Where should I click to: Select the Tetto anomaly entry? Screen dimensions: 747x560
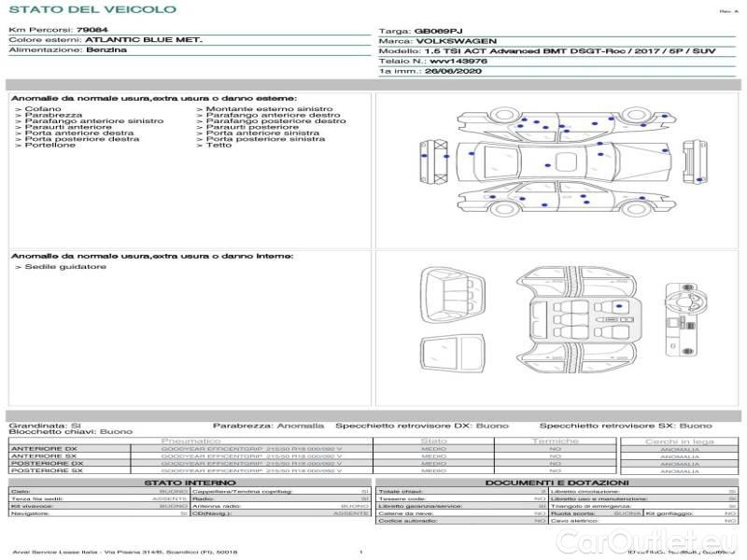[218, 146]
